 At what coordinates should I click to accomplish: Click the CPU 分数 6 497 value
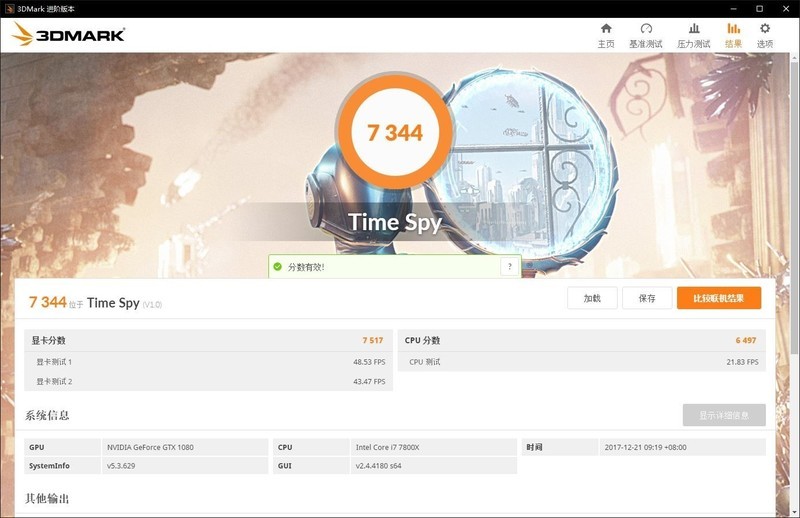745,340
